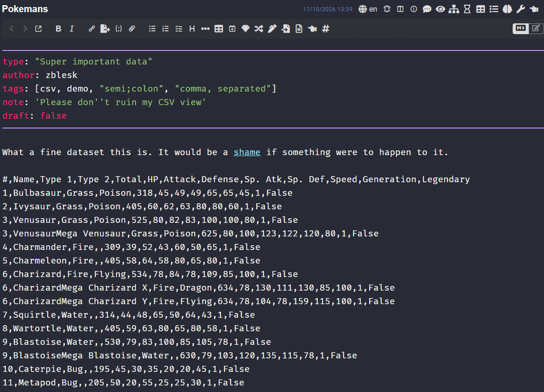Show note info circle icon
Viewport: 544px width, 392px height.
tap(414, 9)
